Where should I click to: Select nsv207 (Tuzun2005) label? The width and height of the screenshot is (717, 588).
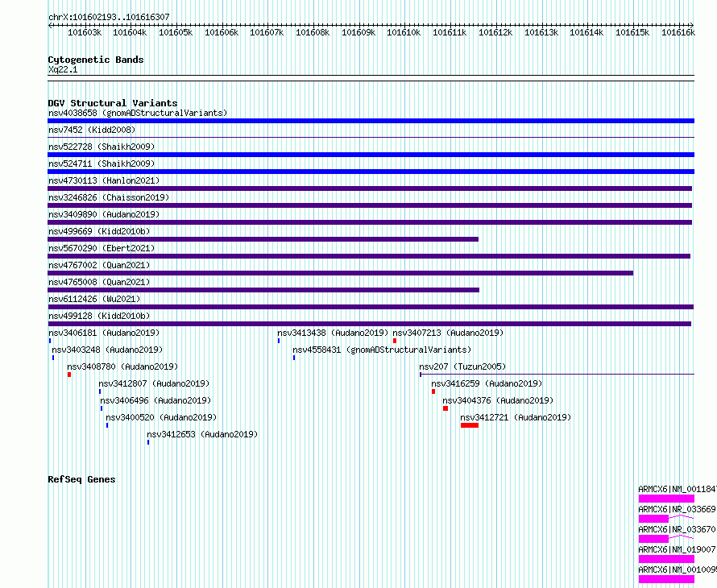click(462, 366)
